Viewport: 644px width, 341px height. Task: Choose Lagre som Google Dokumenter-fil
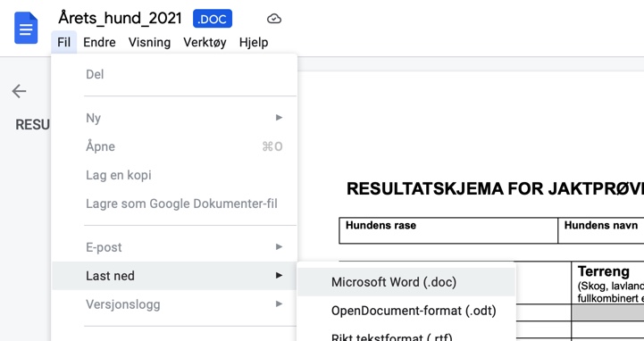(x=174, y=204)
